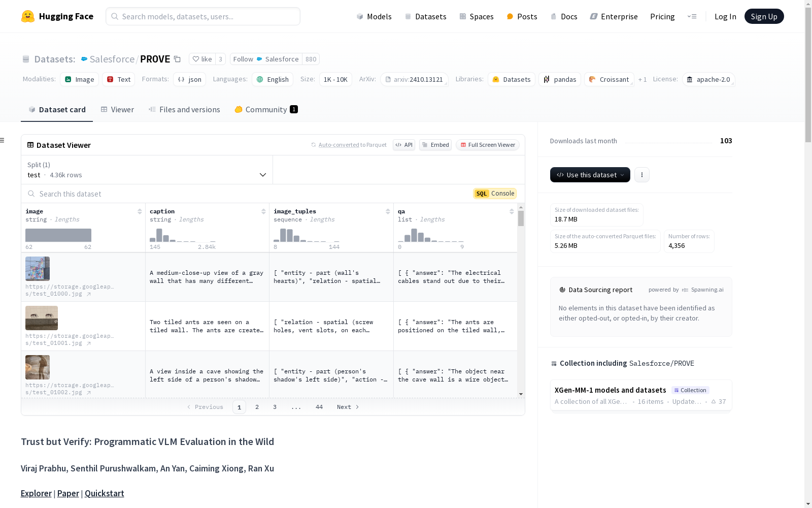Click the gray wall graffiti image thumbnail
Viewport: 812px width, 508px height.
pyautogui.click(x=38, y=269)
